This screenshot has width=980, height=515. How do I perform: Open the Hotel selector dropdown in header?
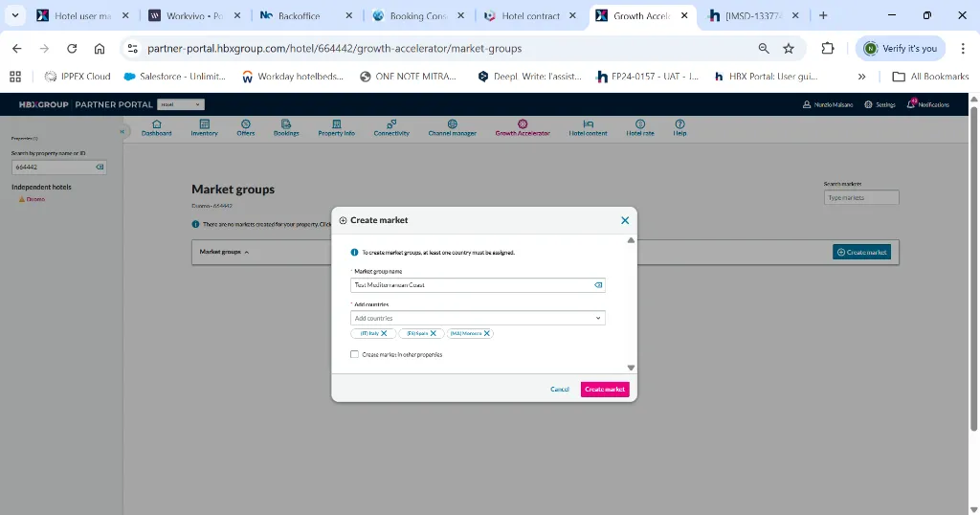pos(181,104)
